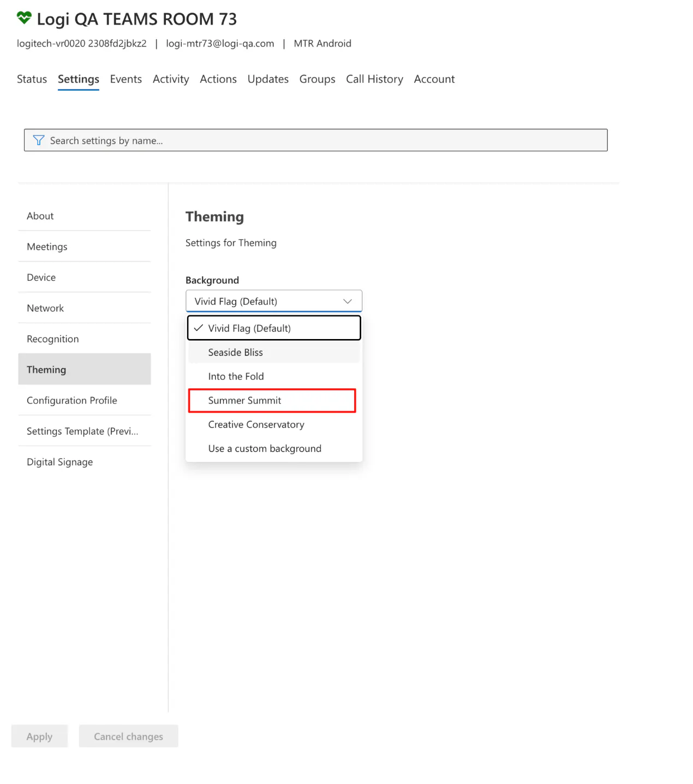Click the filter funnel icon in search
This screenshot has height=784, width=693.
(38, 140)
